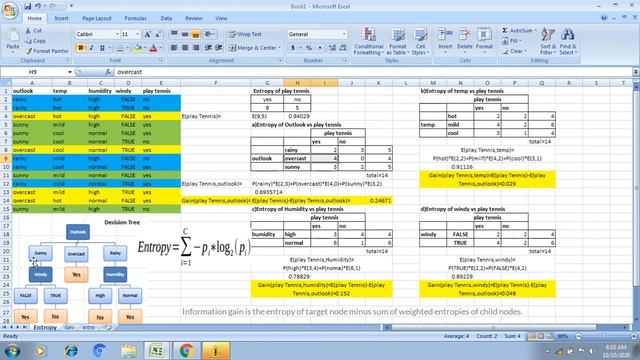Open the View tab
640x360 pixels.
pos(221,18)
